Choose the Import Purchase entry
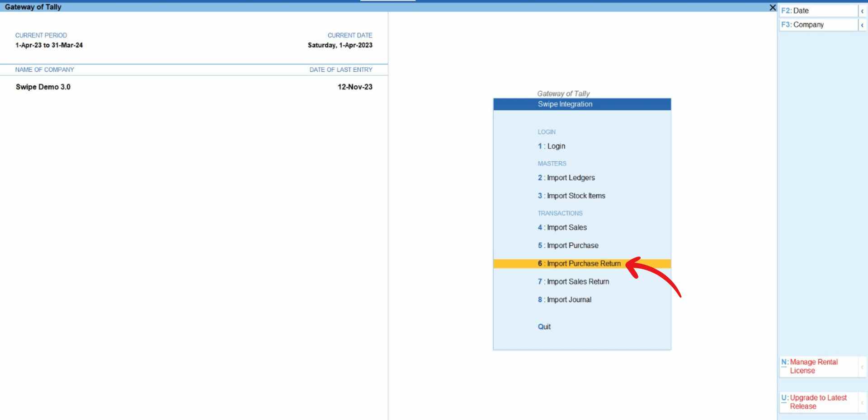 (x=568, y=246)
